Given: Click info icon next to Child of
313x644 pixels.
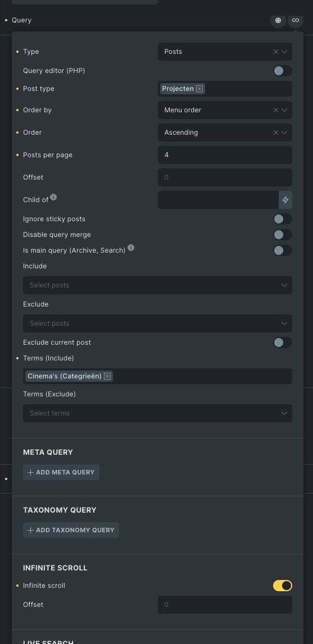Looking at the screenshot, I should click(53, 197).
